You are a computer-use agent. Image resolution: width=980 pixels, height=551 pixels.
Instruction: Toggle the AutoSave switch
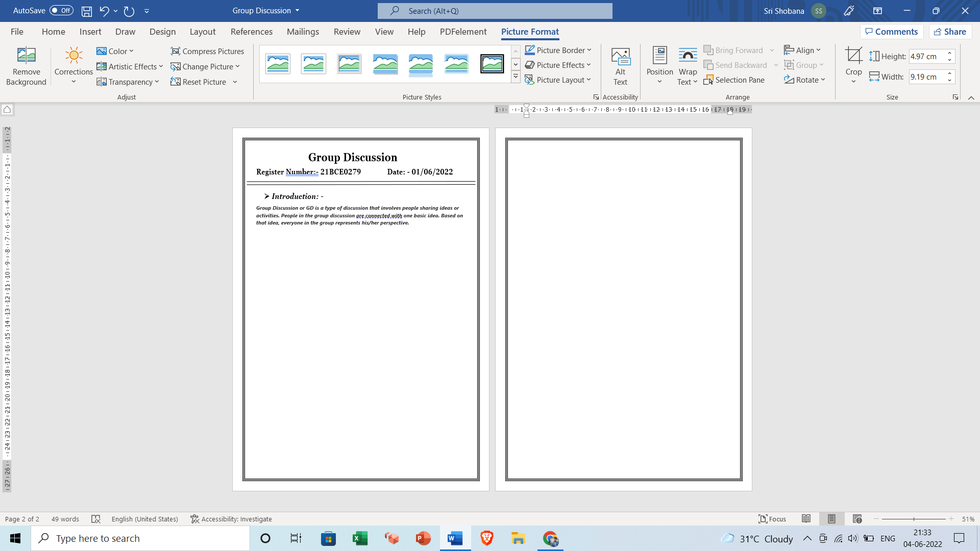[x=61, y=11]
